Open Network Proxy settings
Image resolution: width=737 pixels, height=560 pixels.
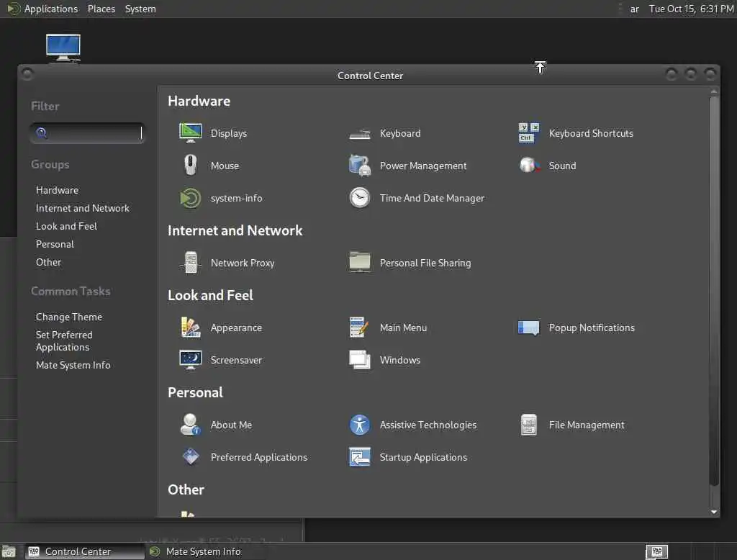190,263
